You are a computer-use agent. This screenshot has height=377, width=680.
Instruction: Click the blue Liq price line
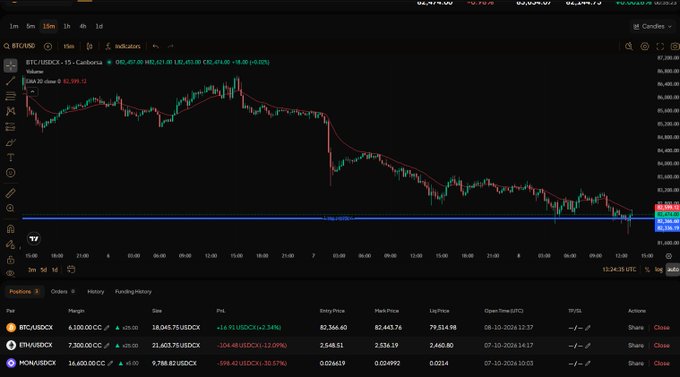pos(338,218)
